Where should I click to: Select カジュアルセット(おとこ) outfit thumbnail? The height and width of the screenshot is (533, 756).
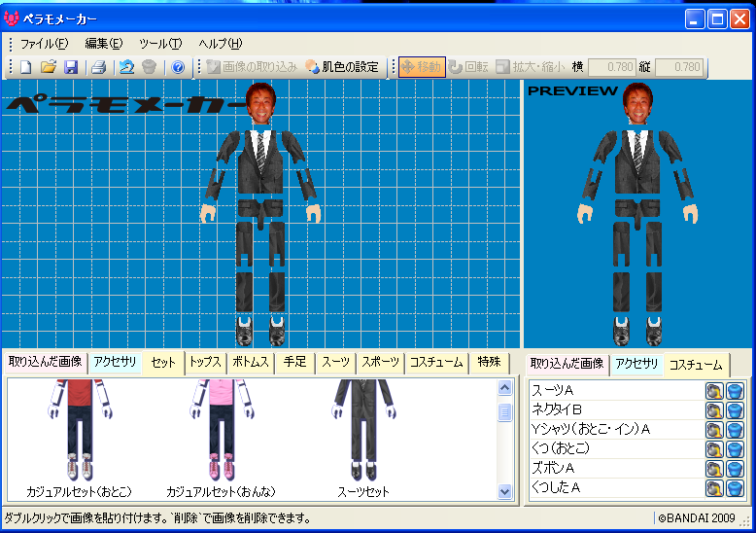[79, 439]
